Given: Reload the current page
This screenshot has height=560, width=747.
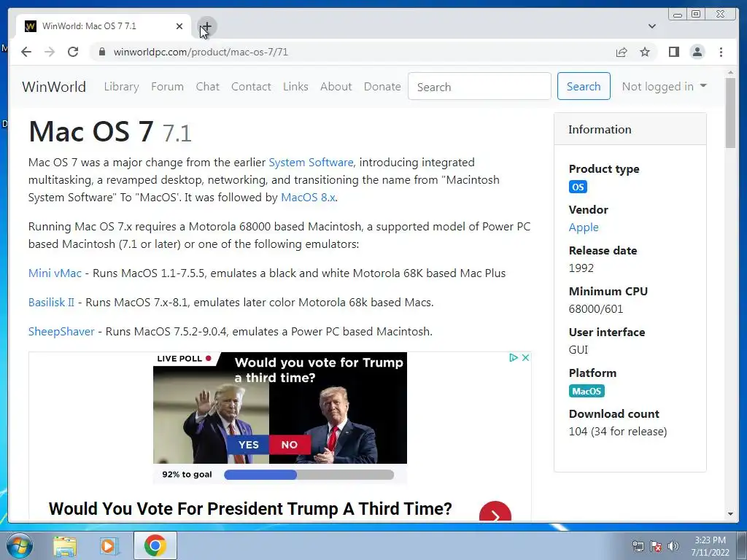Looking at the screenshot, I should 73,52.
